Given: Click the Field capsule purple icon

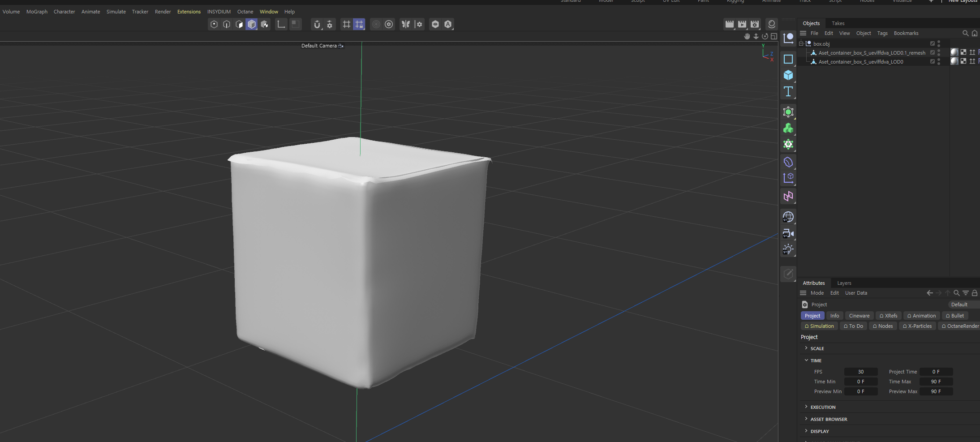Looking at the screenshot, I should pos(788,162).
